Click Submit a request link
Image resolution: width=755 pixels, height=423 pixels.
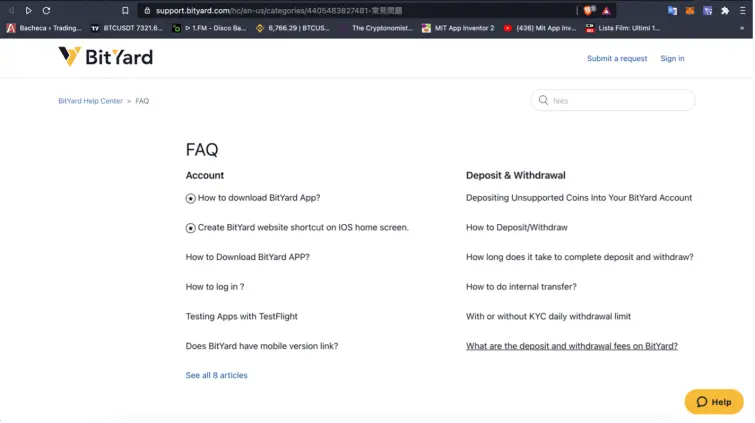[617, 58]
